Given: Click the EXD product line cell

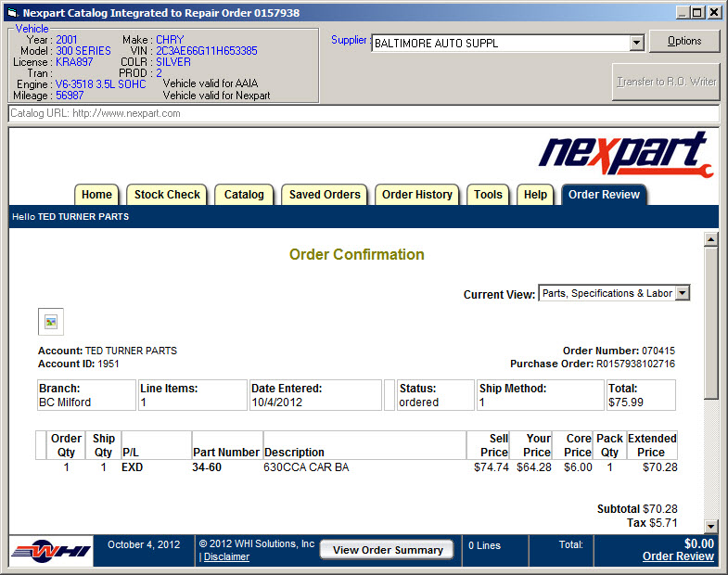Looking at the screenshot, I should (132, 467).
